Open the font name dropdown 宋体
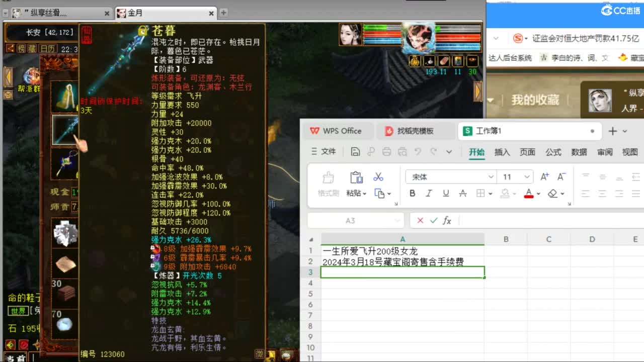The width and height of the screenshot is (644, 362). [x=491, y=177]
